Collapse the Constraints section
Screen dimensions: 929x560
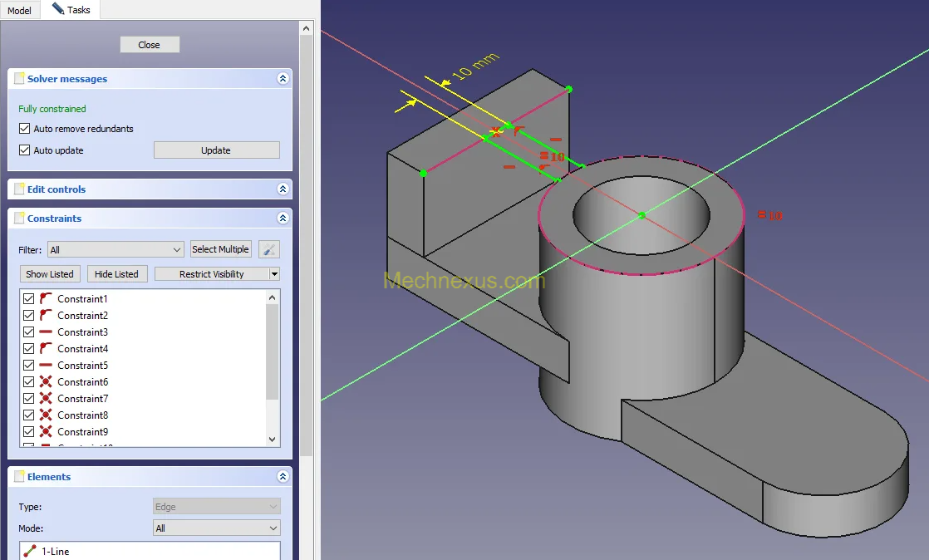[283, 218]
